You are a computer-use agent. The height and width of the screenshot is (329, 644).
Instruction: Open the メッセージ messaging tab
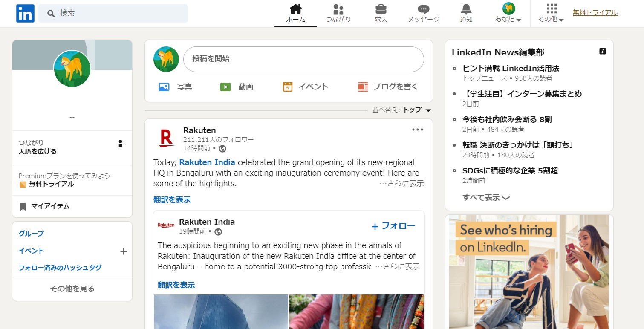(424, 14)
